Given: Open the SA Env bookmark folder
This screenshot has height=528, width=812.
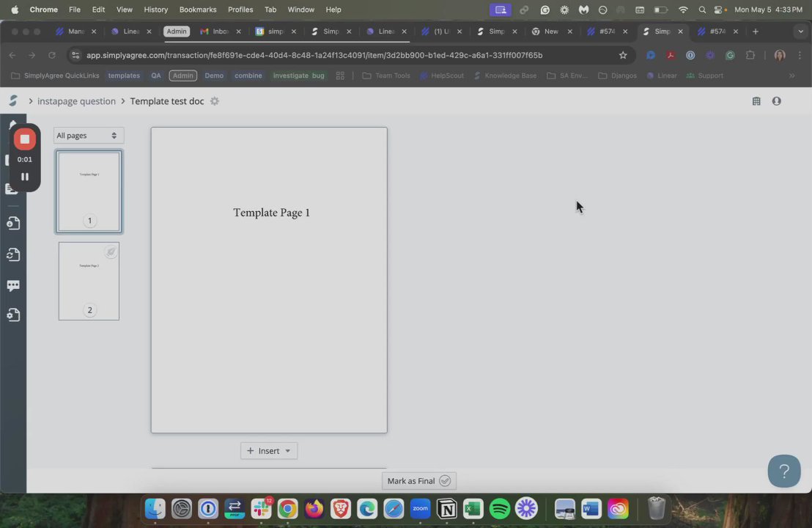Looking at the screenshot, I should 567,76.
